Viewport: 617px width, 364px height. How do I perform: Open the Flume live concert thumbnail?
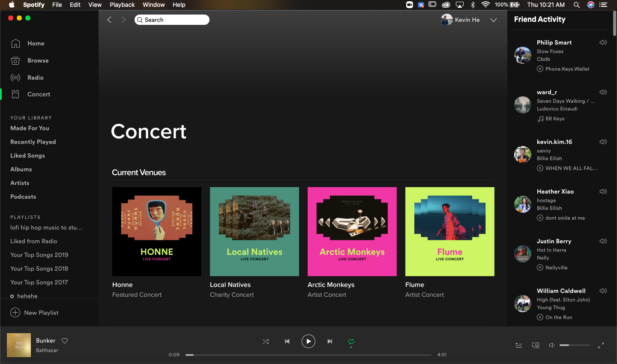coord(450,232)
